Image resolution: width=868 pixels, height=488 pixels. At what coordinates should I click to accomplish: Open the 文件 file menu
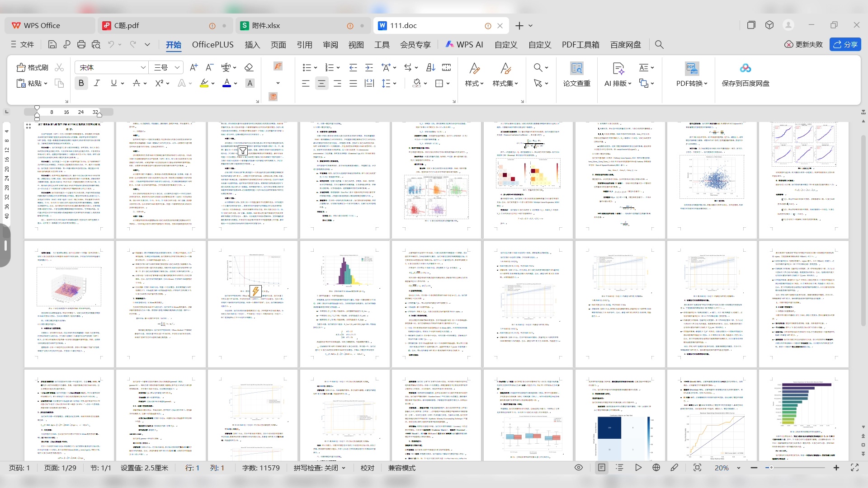23,44
